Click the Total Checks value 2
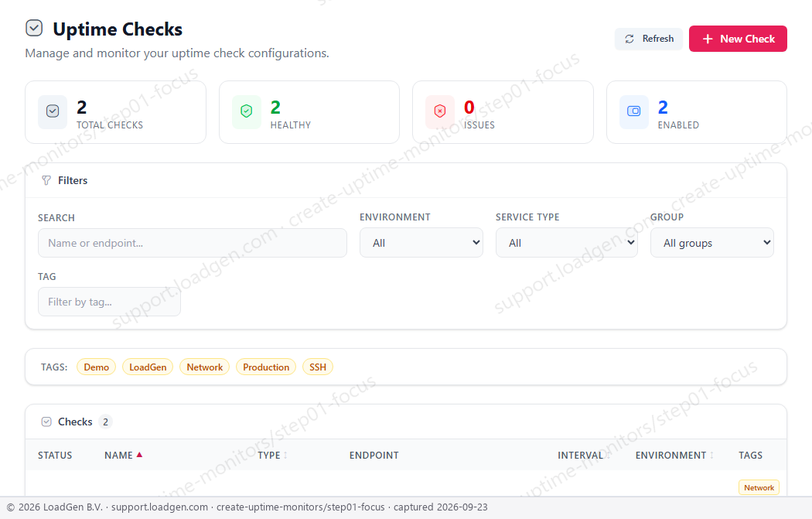 [82, 108]
